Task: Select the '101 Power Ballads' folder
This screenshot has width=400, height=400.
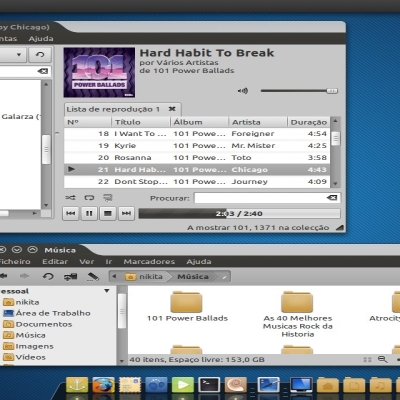Action: coord(187,307)
